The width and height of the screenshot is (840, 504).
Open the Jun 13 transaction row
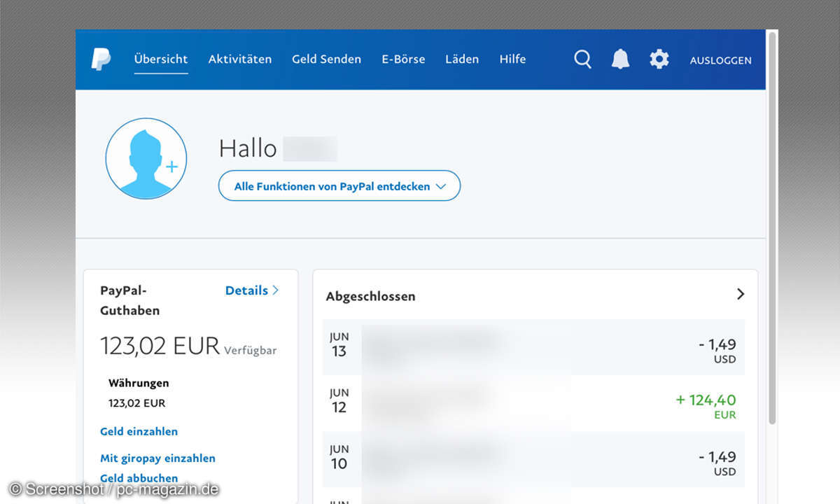click(x=533, y=346)
